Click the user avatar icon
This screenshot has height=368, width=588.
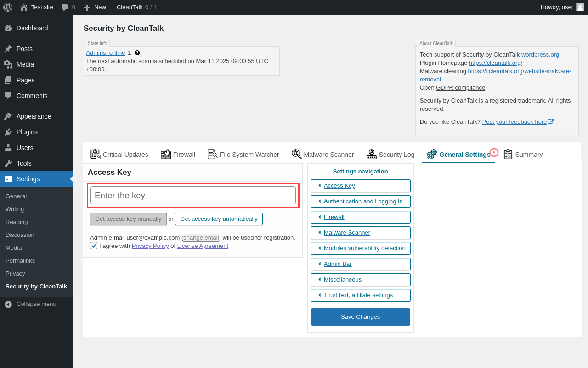580,7
